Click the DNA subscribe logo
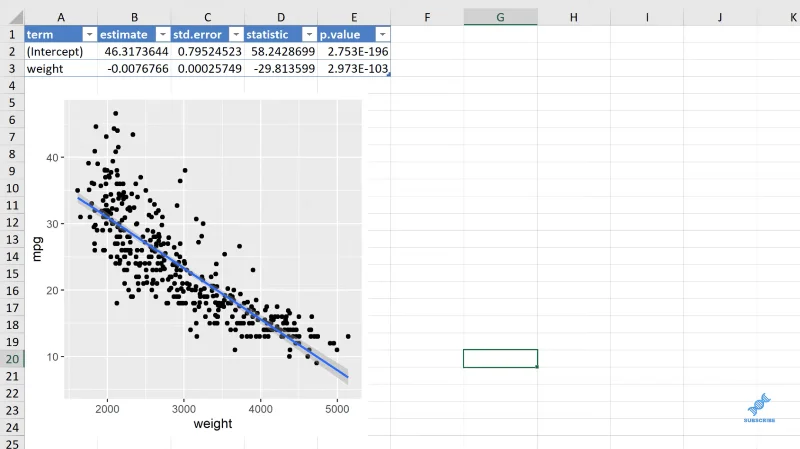The width and height of the screenshot is (800, 449). pos(759,407)
